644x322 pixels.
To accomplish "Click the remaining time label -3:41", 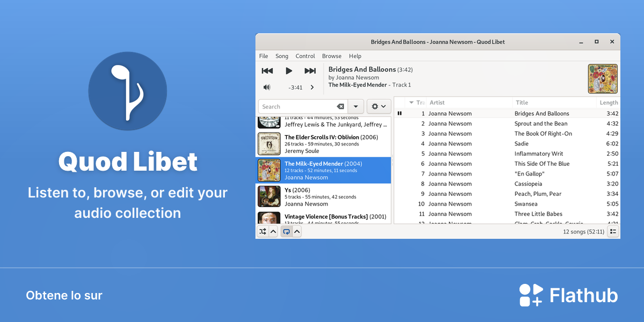I will tap(295, 87).
